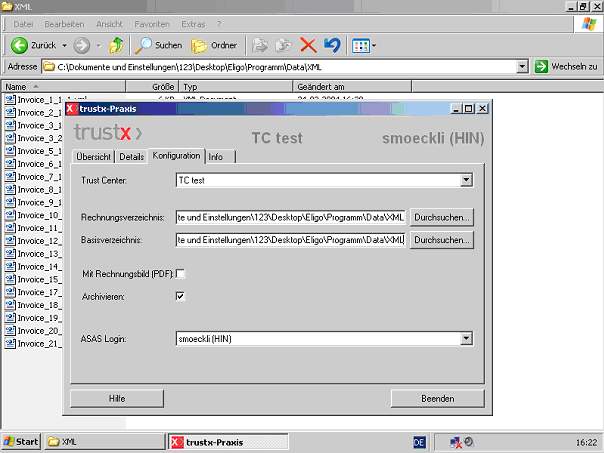The height and width of the screenshot is (453, 604).
Task: Uncheck the Archivieren checkbox
Action: [180, 296]
